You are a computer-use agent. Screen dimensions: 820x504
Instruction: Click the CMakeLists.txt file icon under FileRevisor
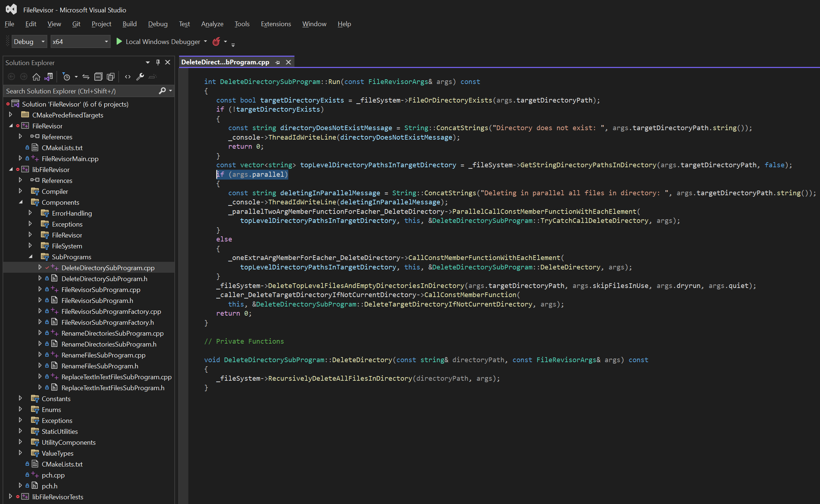[35, 148]
